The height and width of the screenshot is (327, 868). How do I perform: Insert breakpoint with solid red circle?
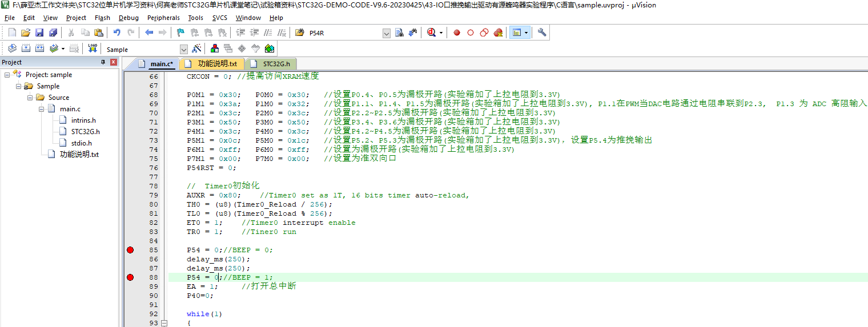(x=457, y=33)
